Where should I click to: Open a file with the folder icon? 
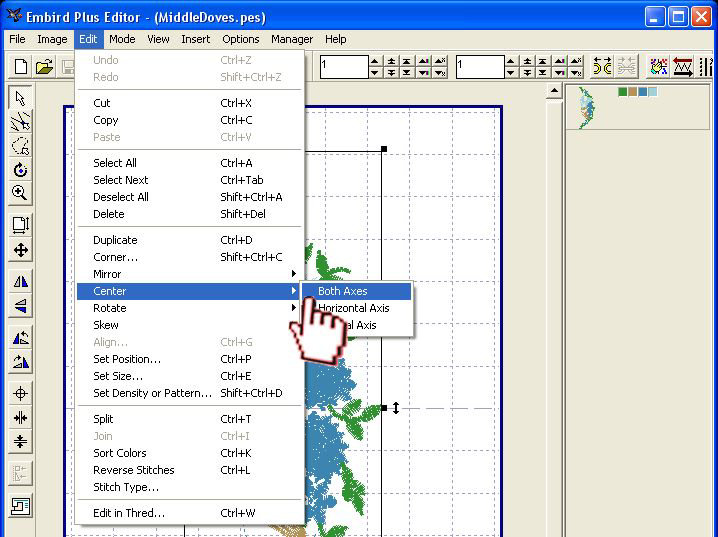44,67
